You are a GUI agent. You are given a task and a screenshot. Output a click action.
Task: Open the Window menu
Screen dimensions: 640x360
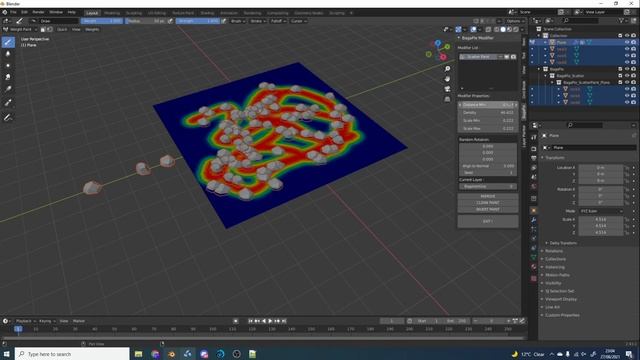pos(56,13)
